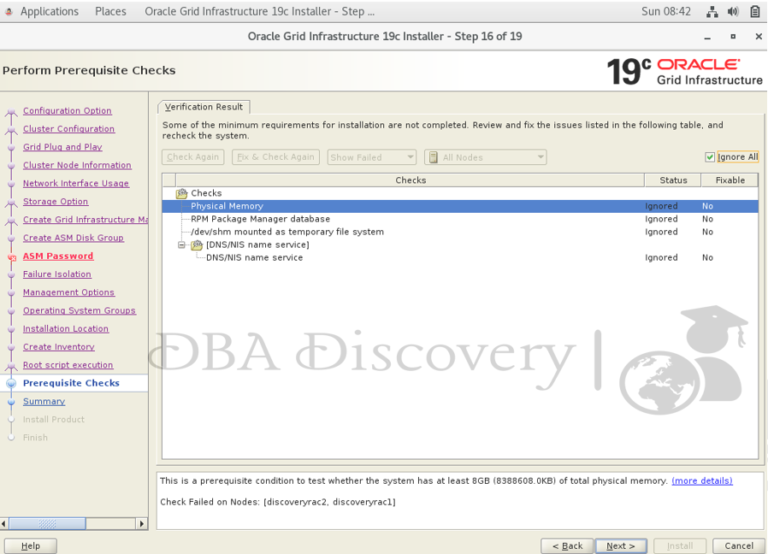
Task: Click the Status column header
Action: 673,180
